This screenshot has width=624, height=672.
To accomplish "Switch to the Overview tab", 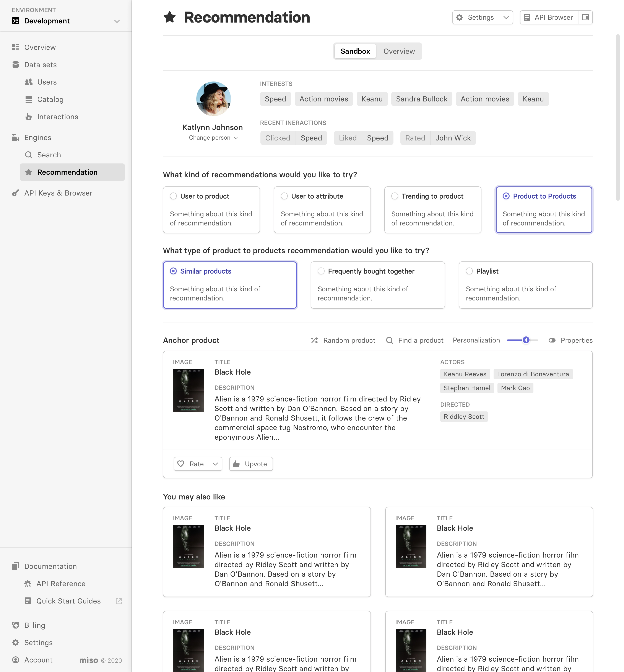I will pos(399,51).
